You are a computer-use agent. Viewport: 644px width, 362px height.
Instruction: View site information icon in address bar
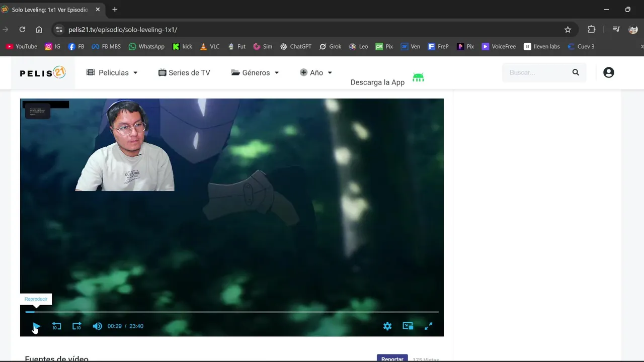click(59, 30)
